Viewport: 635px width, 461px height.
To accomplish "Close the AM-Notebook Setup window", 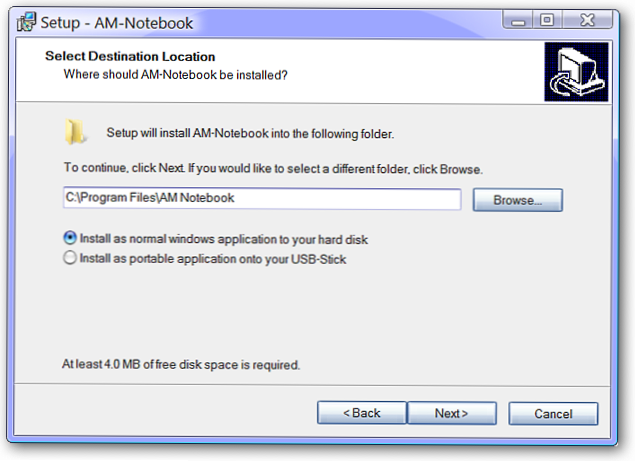I will (x=587, y=19).
